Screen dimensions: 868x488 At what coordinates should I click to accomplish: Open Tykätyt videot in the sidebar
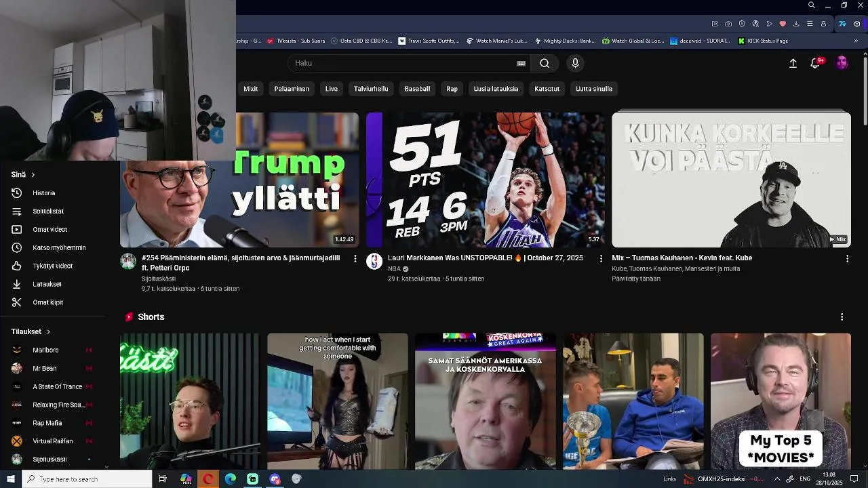tap(51, 266)
